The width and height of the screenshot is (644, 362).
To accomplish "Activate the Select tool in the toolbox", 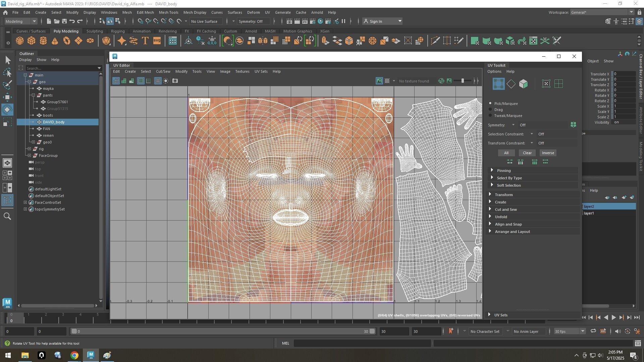I will coord(7,60).
